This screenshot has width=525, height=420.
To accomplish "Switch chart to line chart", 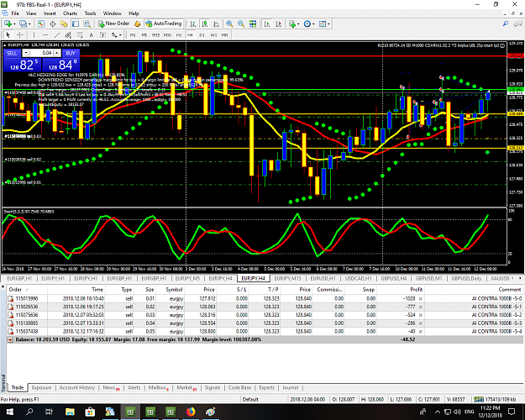I will 216,24.
